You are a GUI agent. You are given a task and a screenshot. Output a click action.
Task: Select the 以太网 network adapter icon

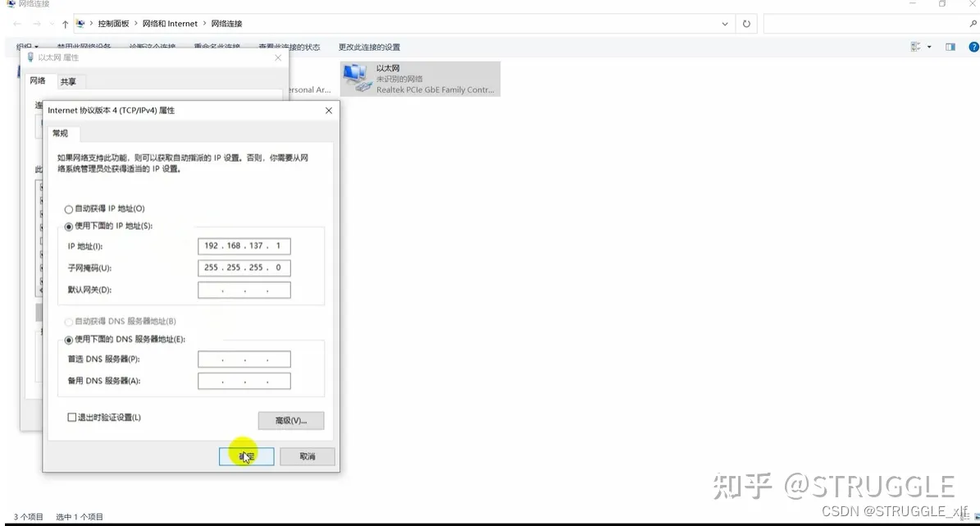[x=420, y=79]
